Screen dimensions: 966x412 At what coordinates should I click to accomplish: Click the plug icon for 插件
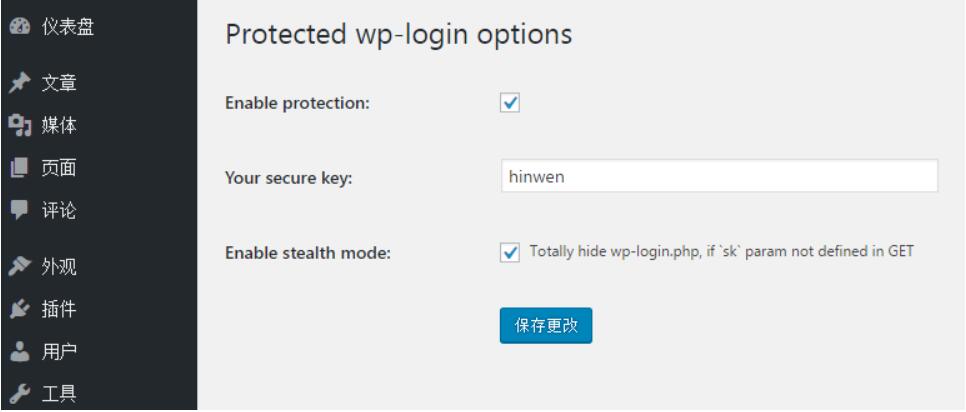pyautogui.click(x=19, y=309)
